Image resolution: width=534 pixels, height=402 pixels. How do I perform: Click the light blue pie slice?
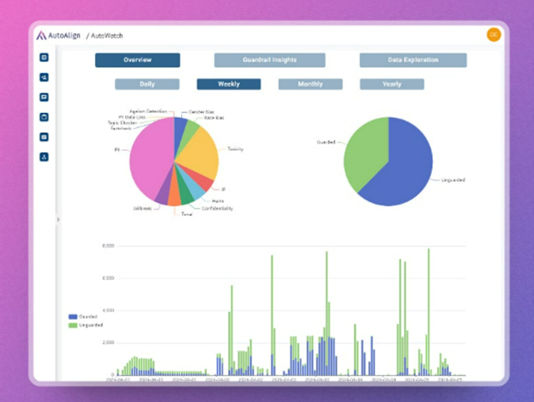tap(196, 190)
